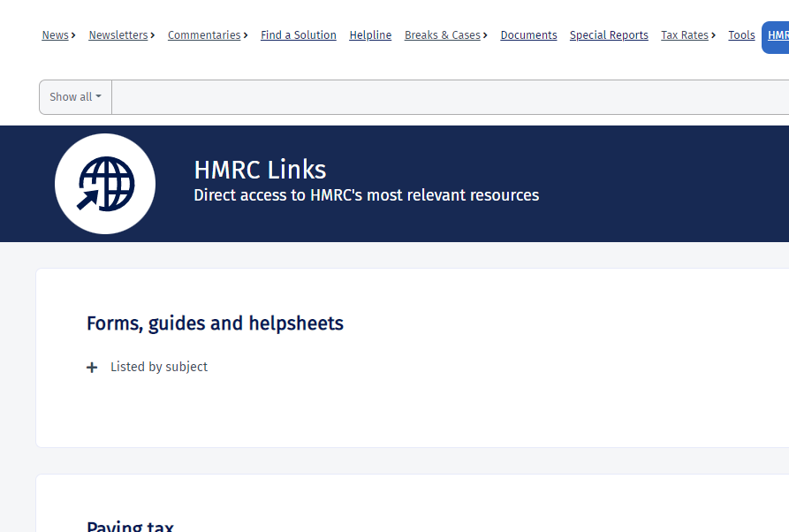Click the HMRC Links globe icon
The image size is (789, 532).
point(105,184)
